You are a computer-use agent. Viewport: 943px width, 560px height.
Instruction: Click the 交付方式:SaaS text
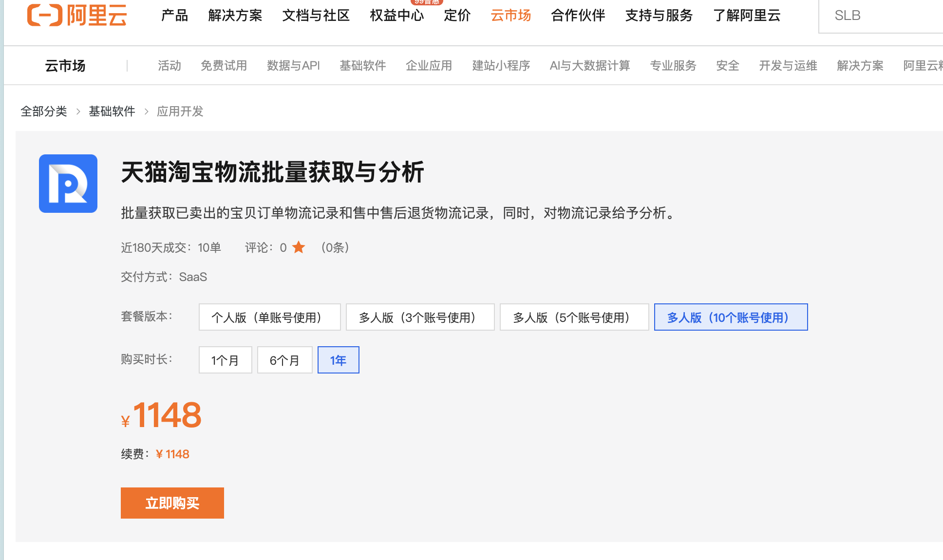pos(164,277)
